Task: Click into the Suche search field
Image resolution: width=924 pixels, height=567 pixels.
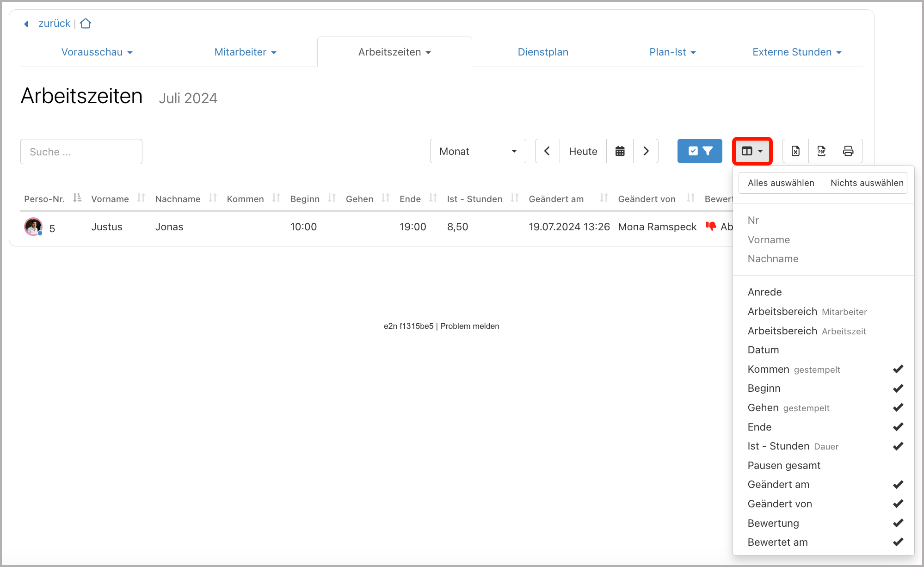Action: (x=81, y=152)
